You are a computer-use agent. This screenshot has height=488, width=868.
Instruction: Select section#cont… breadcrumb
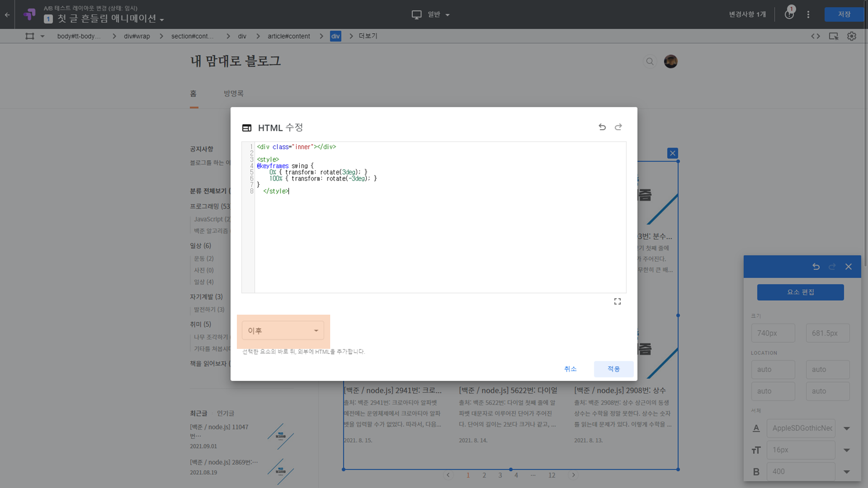click(192, 36)
